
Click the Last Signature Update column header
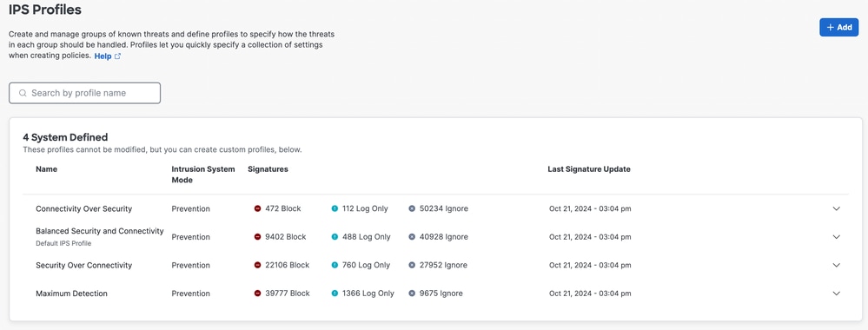pos(589,169)
